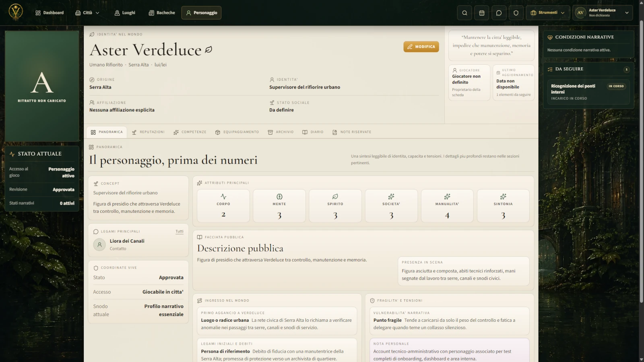Click the In Corso status badge
644x362 pixels.
pyautogui.click(x=616, y=86)
